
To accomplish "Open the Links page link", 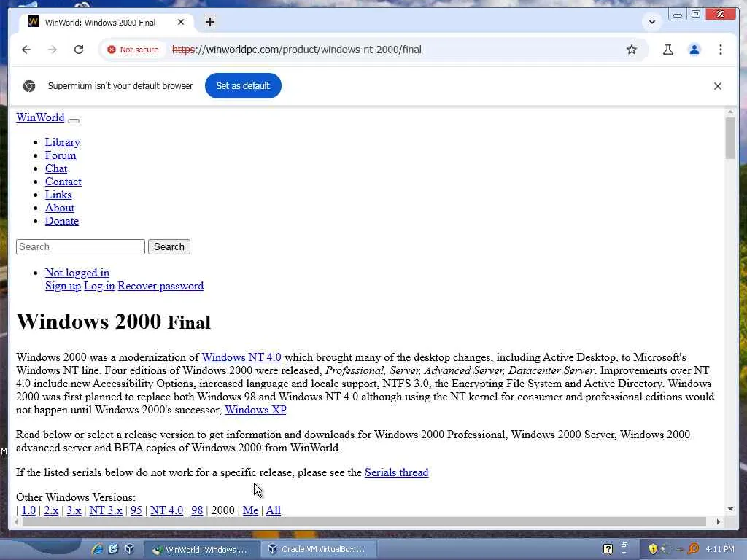I will [x=58, y=194].
